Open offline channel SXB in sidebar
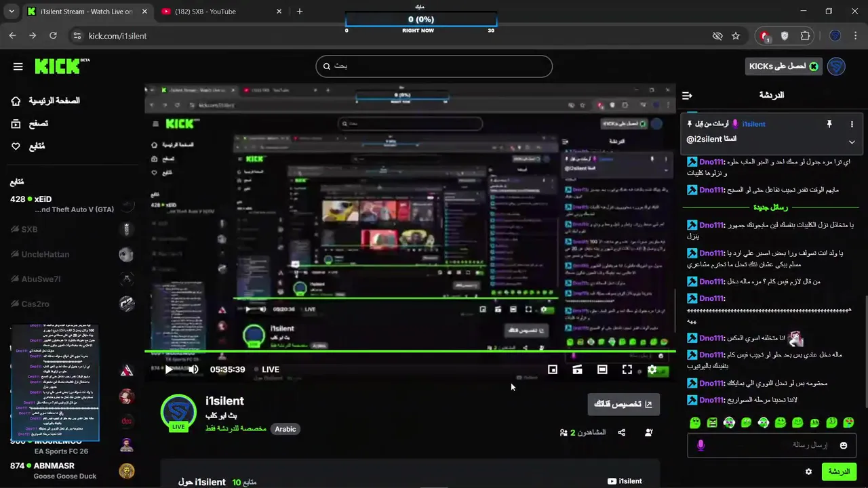The height and width of the screenshot is (488, 868). tap(71, 230)
